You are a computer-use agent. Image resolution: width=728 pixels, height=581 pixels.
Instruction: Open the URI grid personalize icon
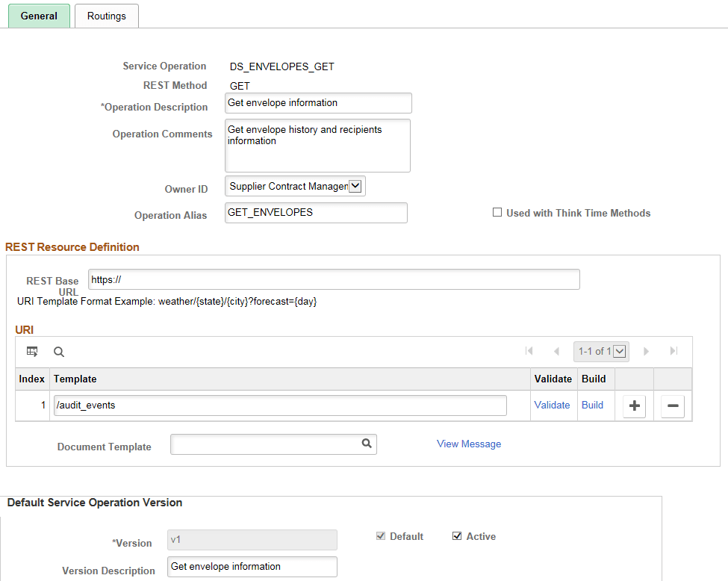coord(32,352)
